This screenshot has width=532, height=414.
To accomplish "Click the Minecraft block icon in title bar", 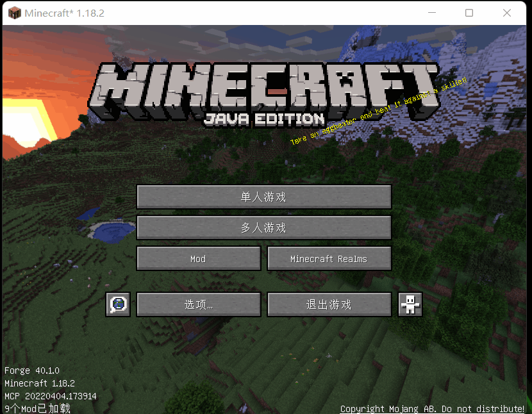I will 15,13.
